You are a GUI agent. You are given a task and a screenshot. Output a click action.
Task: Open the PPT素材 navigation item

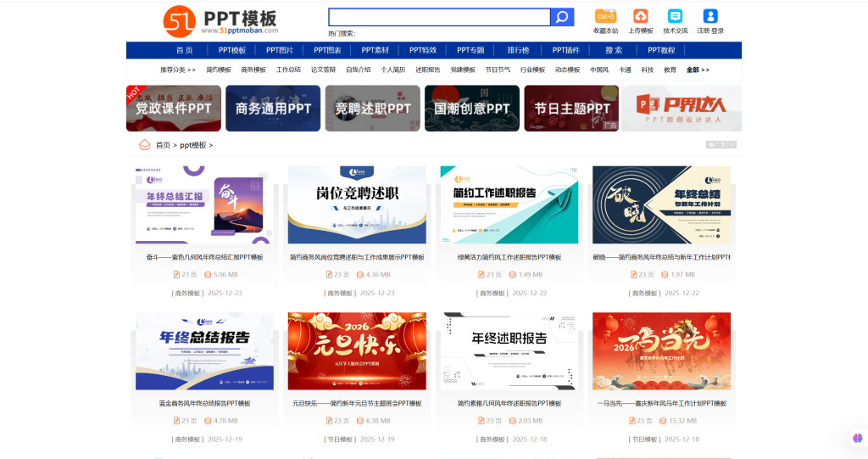point(376,50)
